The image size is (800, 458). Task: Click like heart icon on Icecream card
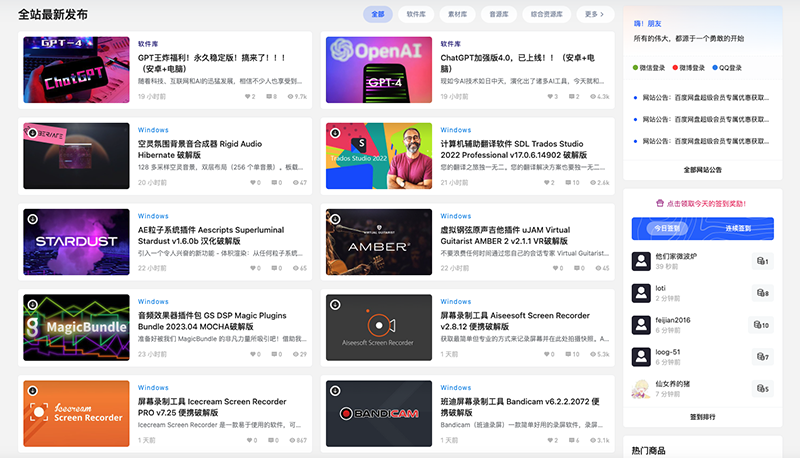pyautogui.click(x=249, y=440)
